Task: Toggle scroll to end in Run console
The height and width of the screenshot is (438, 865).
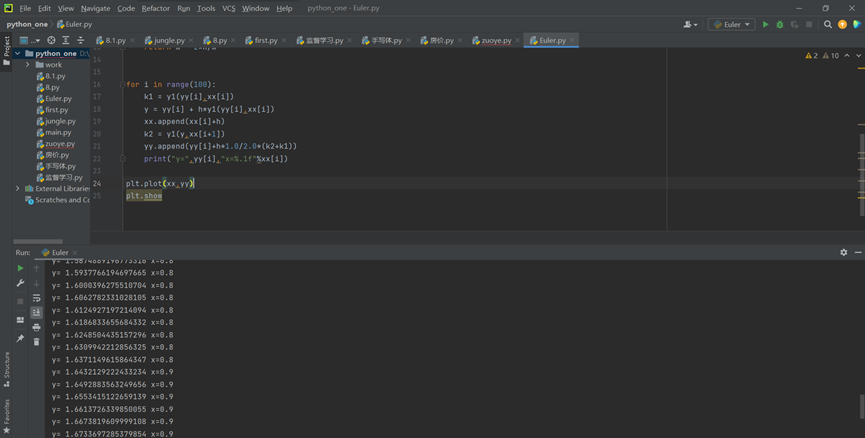Action: tap(36, 313)
